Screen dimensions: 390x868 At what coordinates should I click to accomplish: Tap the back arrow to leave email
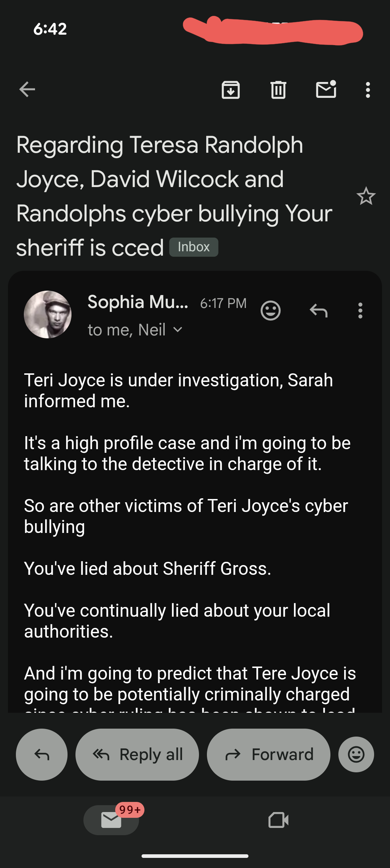coord(27,90)
